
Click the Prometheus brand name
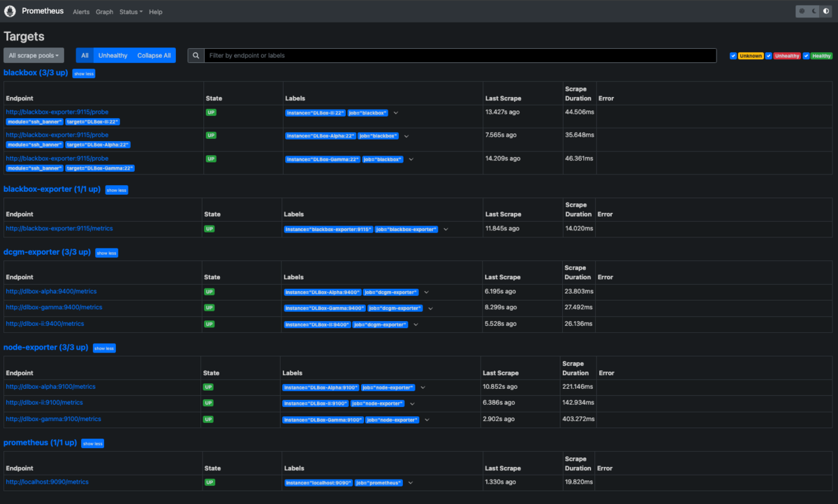click(43, 11)
